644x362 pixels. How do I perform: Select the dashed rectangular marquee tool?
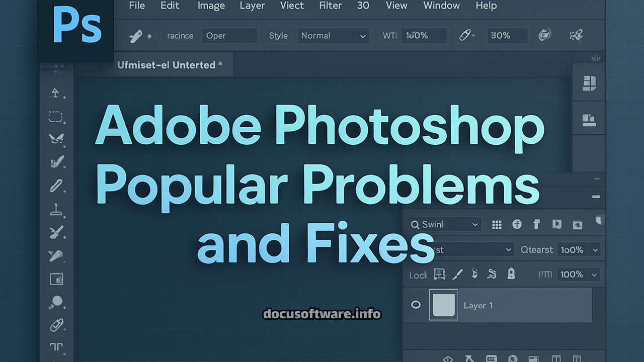tap(55, 117)
